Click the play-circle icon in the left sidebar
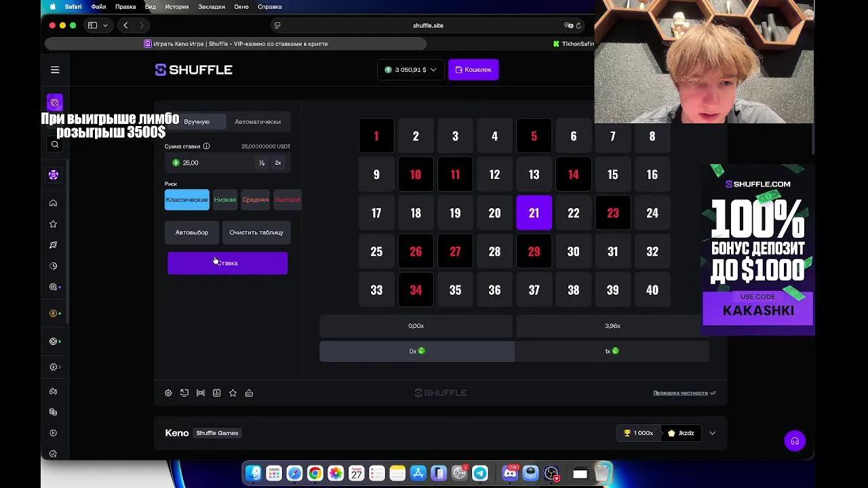Image resolution: width=868 pixels, height=488 pixels. (53, 433)
